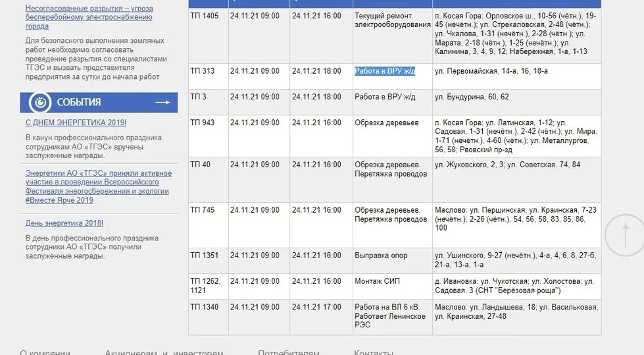Click address cell п. Косая Гора: ул. Латинская

(516, 136)
